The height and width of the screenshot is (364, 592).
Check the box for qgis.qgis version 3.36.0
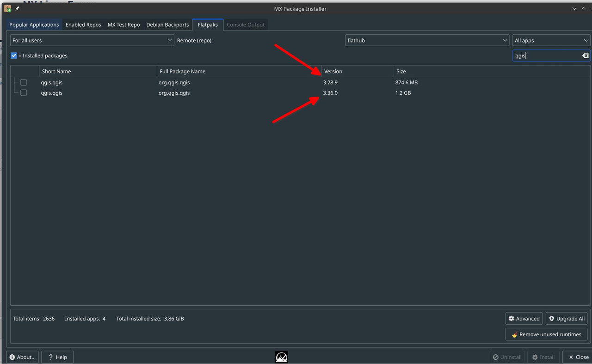[x=24, y=93]
